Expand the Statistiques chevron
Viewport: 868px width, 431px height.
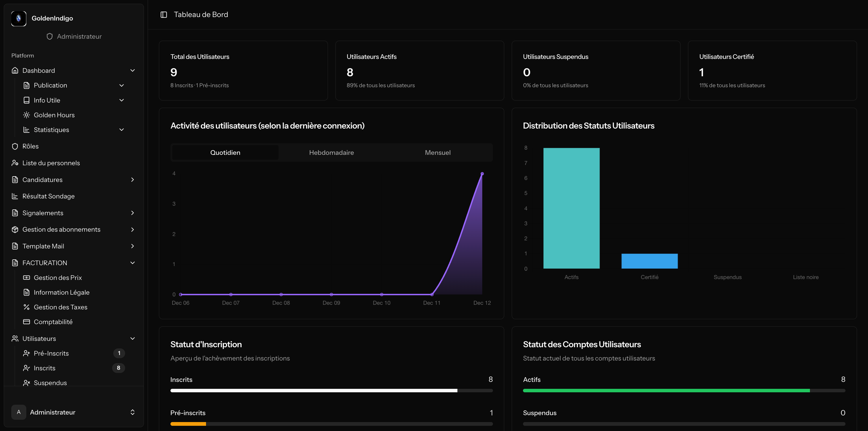[122, 130]
